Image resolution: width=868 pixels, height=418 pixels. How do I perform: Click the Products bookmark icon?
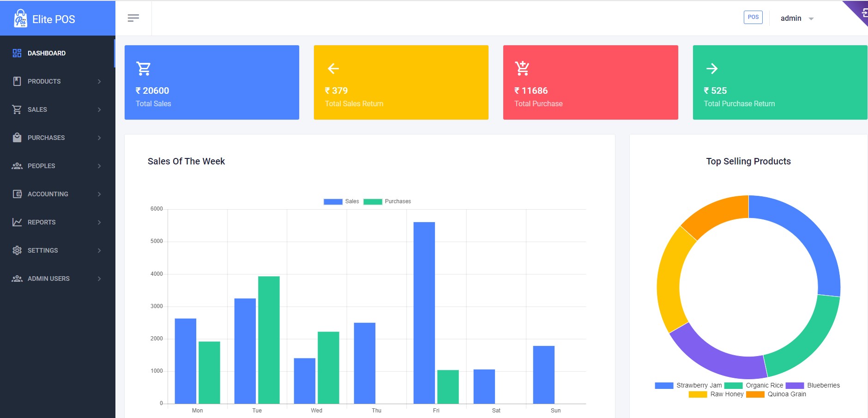17,81
